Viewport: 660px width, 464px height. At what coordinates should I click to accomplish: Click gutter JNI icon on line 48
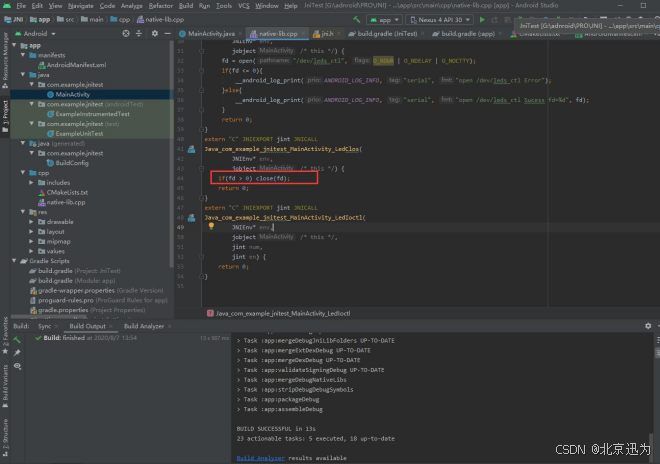click(x=192, y=218)
